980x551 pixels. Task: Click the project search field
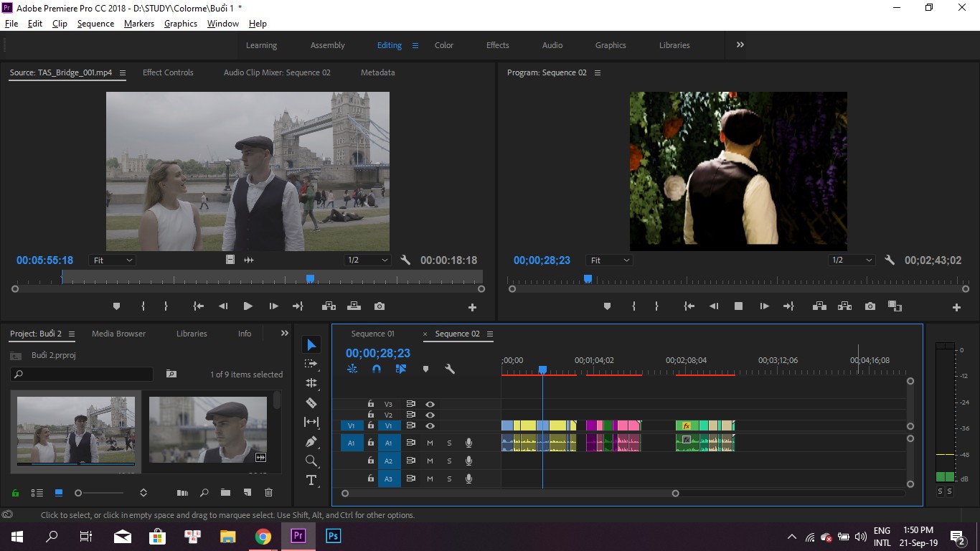coord(82,374)
